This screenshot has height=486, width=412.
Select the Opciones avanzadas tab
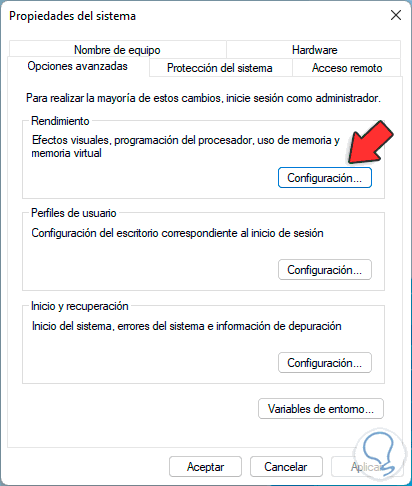click(x=78, y=66)
